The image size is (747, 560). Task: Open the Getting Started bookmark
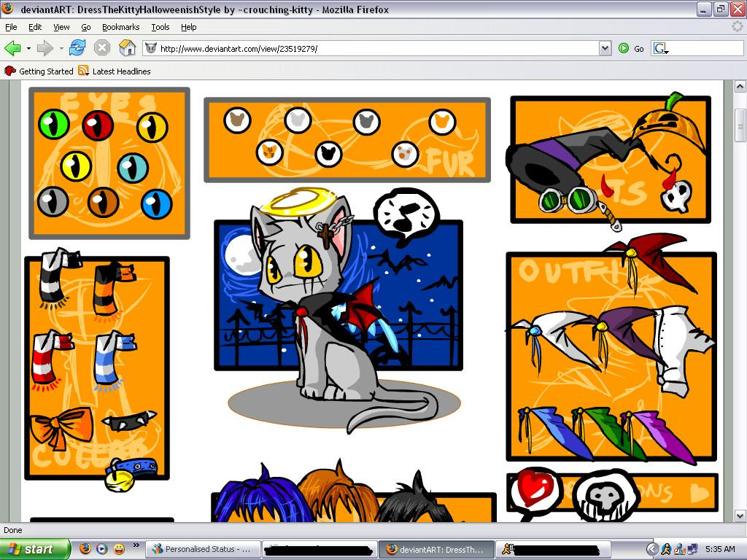coord(39,71)
